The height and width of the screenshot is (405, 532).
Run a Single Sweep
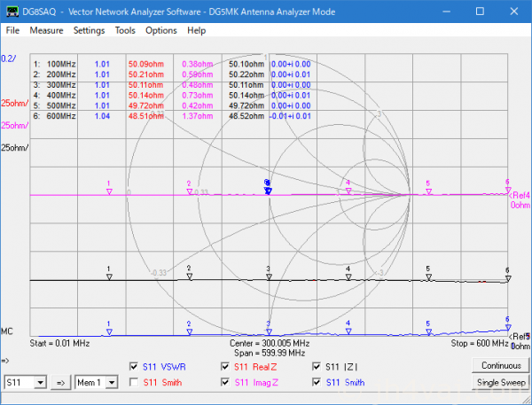click(500, 382)
